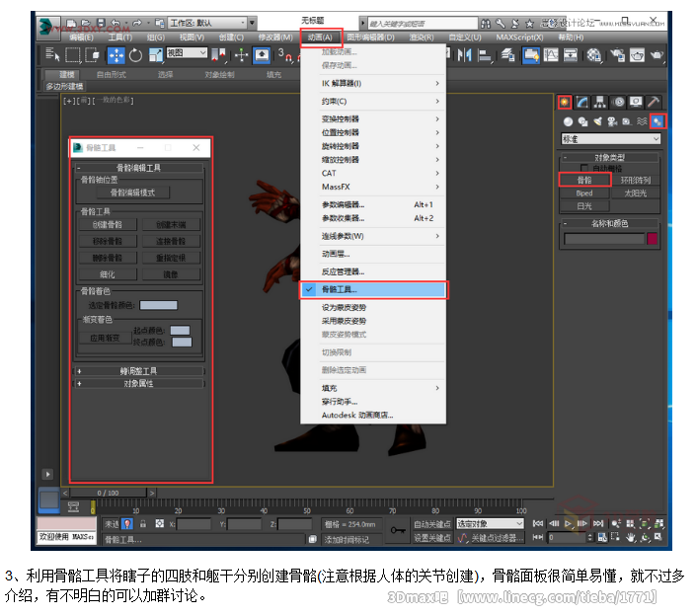Toggle 自动关键点 auto key mode

[432, 524]
